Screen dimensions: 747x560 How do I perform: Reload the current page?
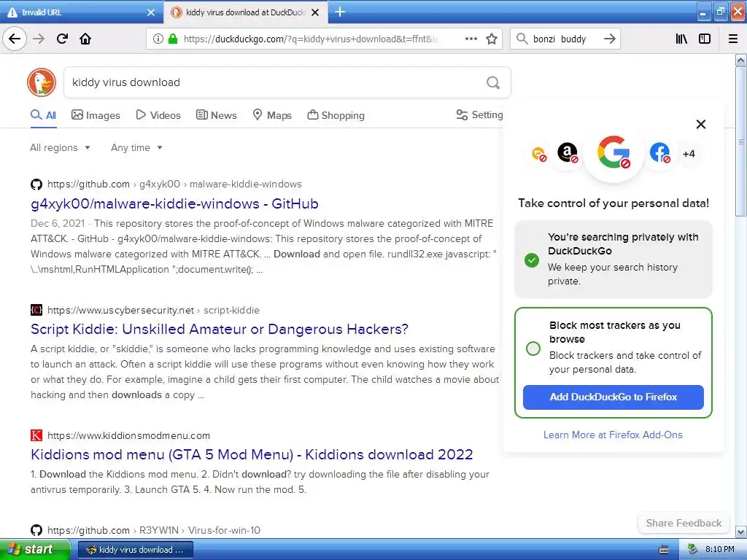(63, 39)
